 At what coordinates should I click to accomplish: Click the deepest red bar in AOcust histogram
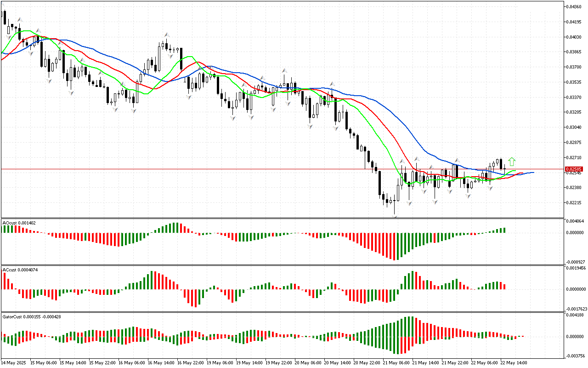click(x=395, y=246)
